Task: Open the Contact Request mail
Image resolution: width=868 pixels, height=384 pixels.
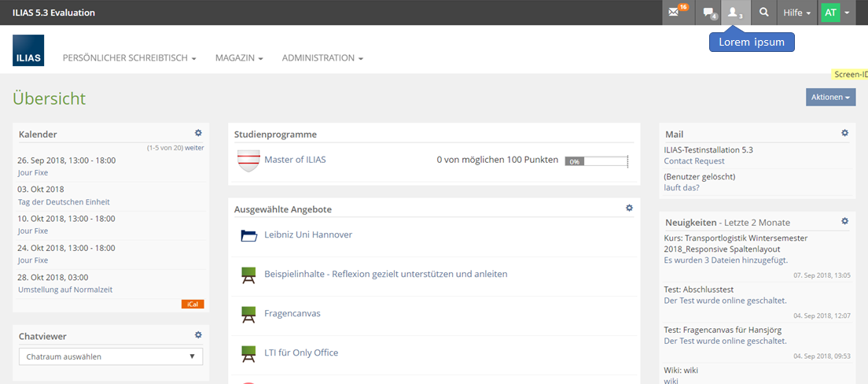Action: (694, 161)
